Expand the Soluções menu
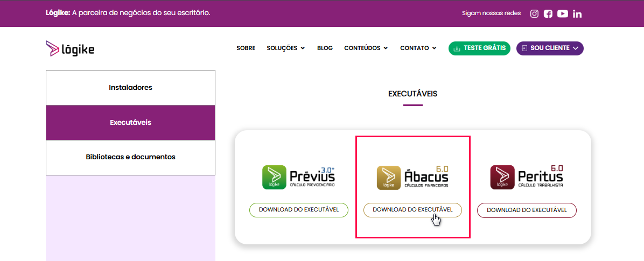Viewport: 644px width, 261px height. (285, 48)
